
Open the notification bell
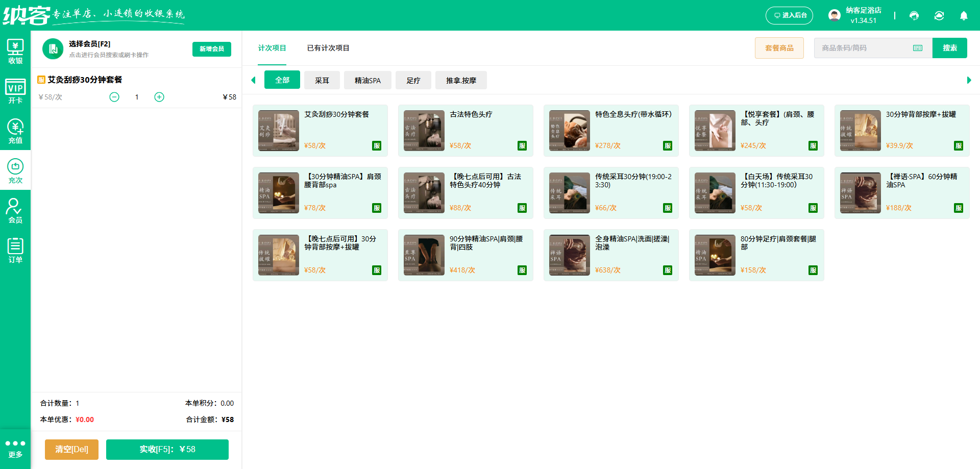(x=964, y=16)
